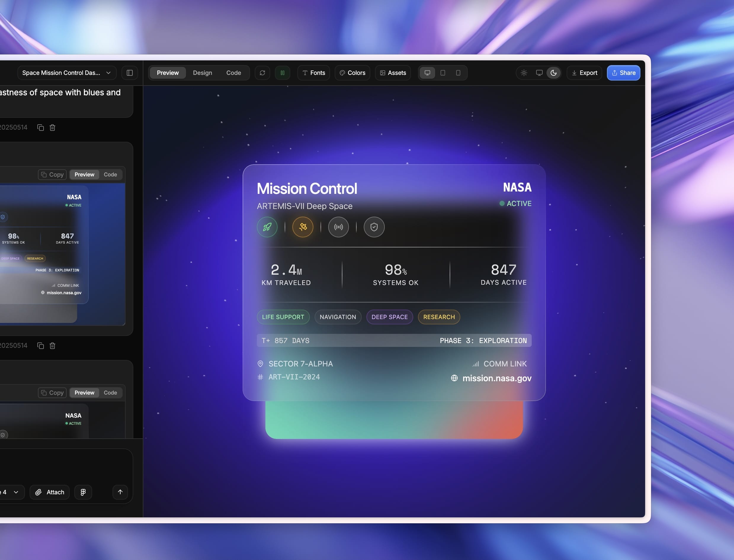734x560 pixels.
Task: Click the ARTEMIS-VII Deep Space subtitle
Action: point(305,206)
